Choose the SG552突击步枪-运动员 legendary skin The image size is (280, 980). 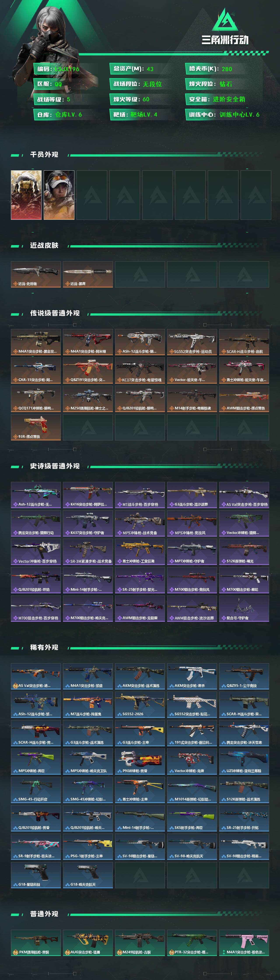(x=192, y=342)
